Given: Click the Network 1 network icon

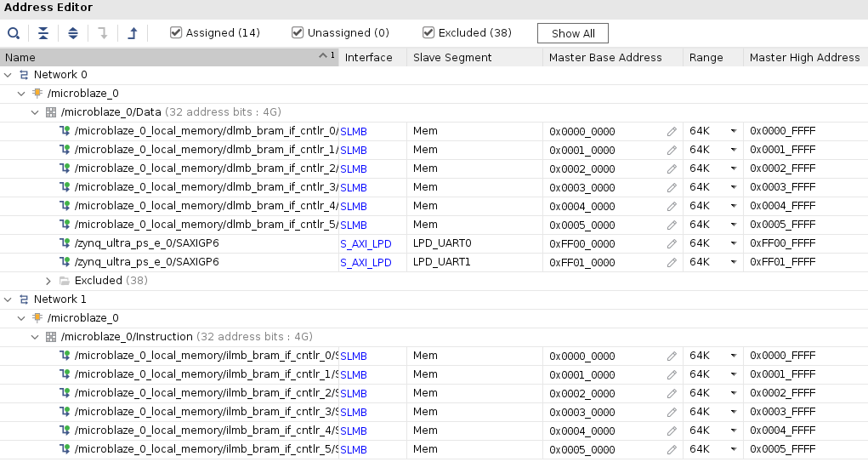Looking at the screenshot, I should pos(24,299).
